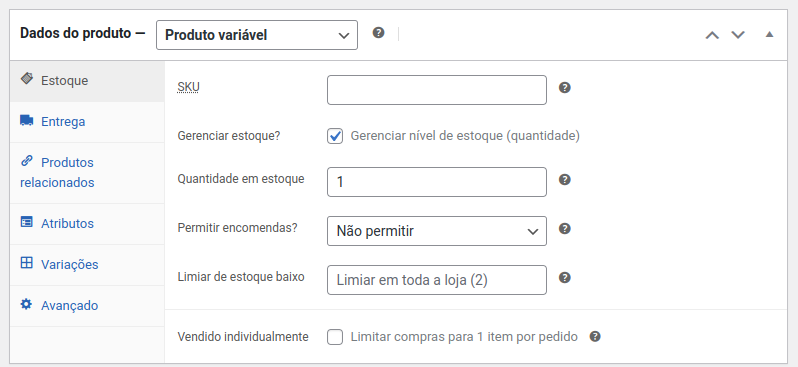Click help icon beside product type selector
Screen dimensions: 798x367
pos(378,33)
